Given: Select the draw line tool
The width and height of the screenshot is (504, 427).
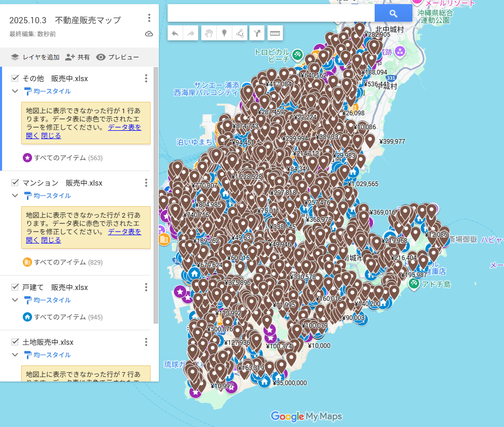Looking at the screenshot, I should pos(240,34).
